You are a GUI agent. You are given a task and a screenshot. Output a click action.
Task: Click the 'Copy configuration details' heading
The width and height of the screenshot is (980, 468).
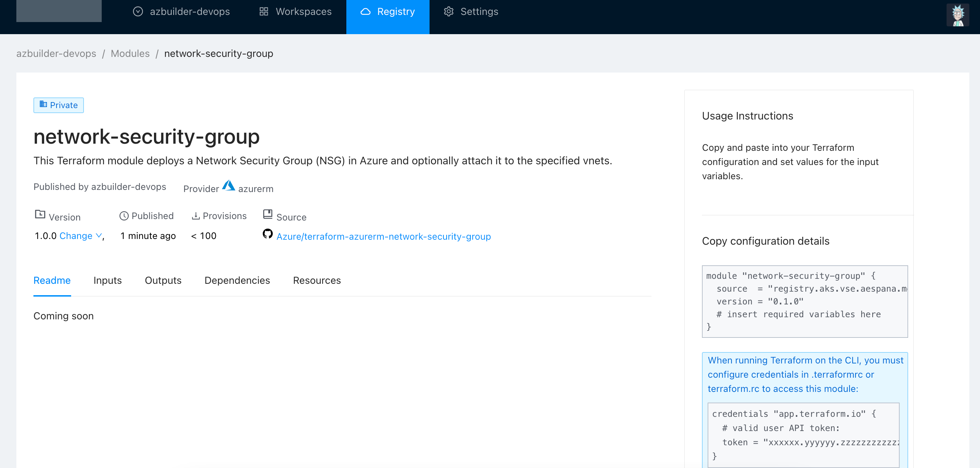[766, 241]
